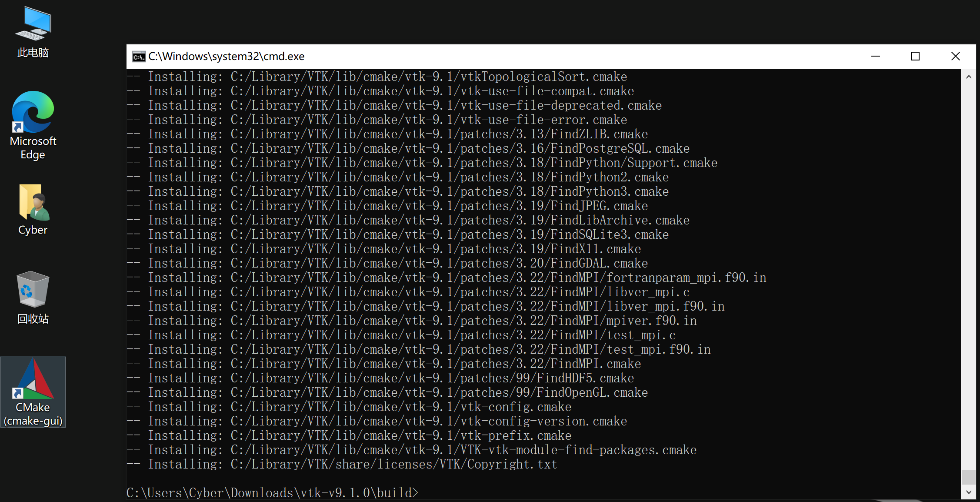Click the console scrollbar up arrow
980x502 pixels.
[x=969, y=77]
